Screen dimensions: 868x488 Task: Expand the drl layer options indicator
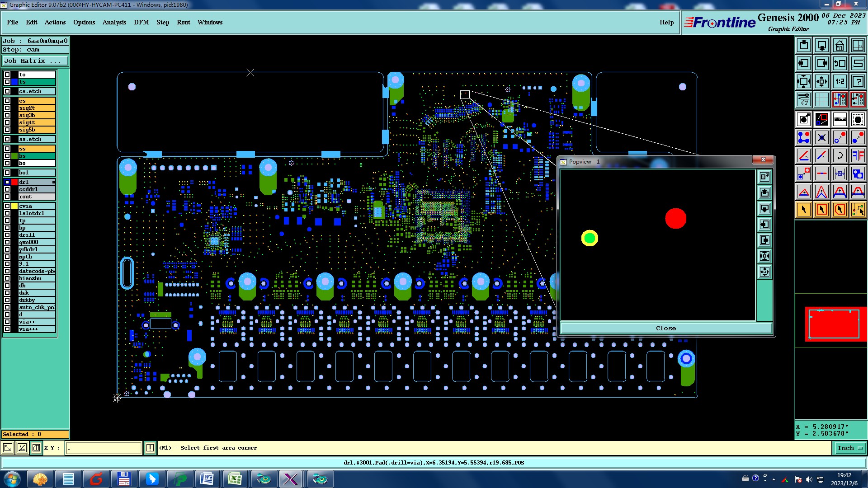tap(53, 182)
